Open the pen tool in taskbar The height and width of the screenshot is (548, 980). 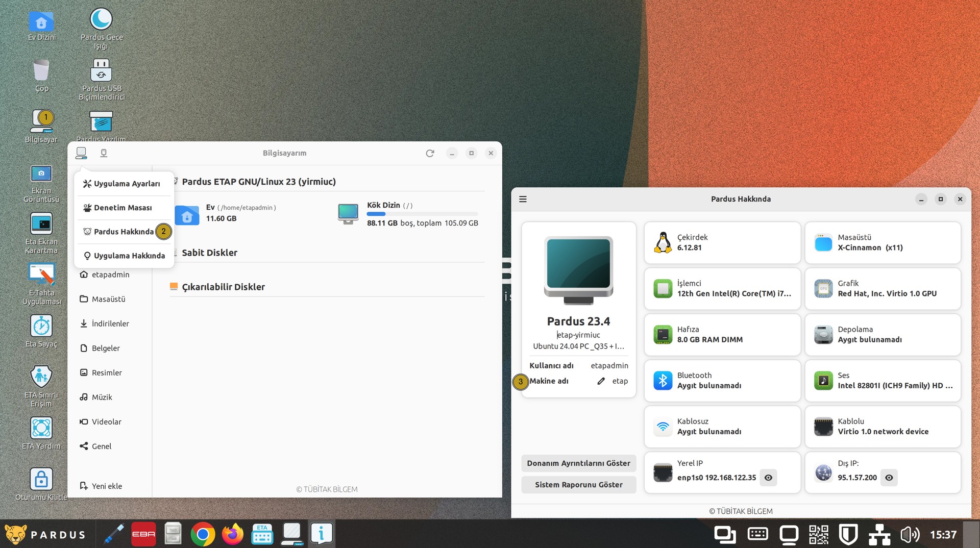pyautogui.click(x=113, y=534)
